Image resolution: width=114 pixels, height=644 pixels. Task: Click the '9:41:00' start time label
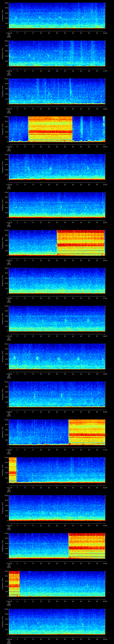coord(9,487)
